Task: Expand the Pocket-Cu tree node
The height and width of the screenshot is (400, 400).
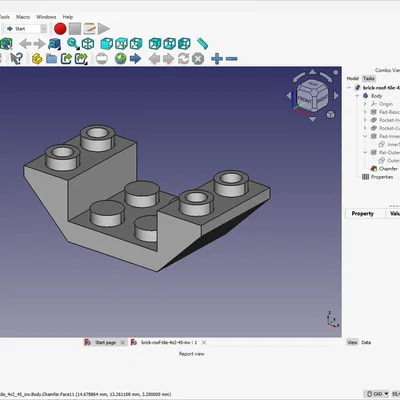Action: click(365, 128)
